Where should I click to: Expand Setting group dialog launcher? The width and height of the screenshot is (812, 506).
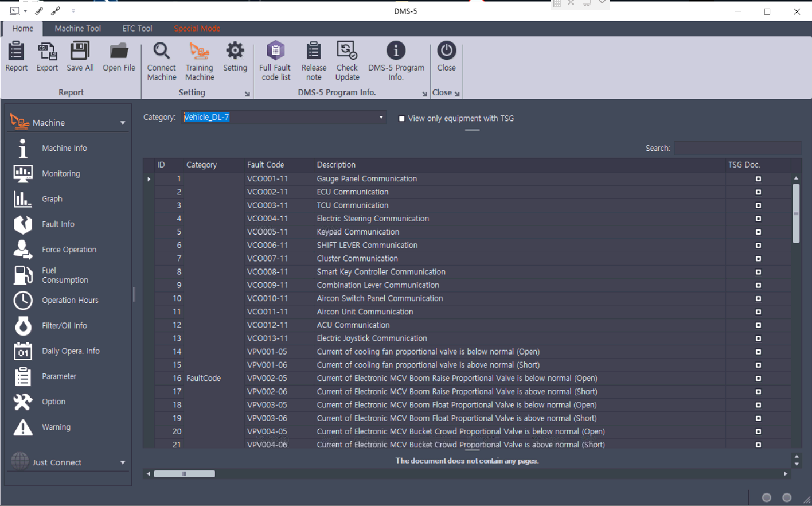(x=247, y=94)
